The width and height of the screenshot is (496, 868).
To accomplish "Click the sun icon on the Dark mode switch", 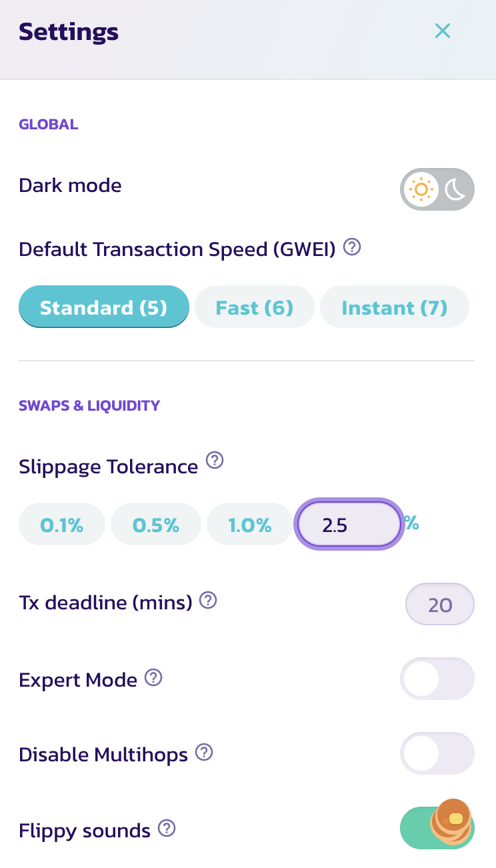I will click(421, 189).
